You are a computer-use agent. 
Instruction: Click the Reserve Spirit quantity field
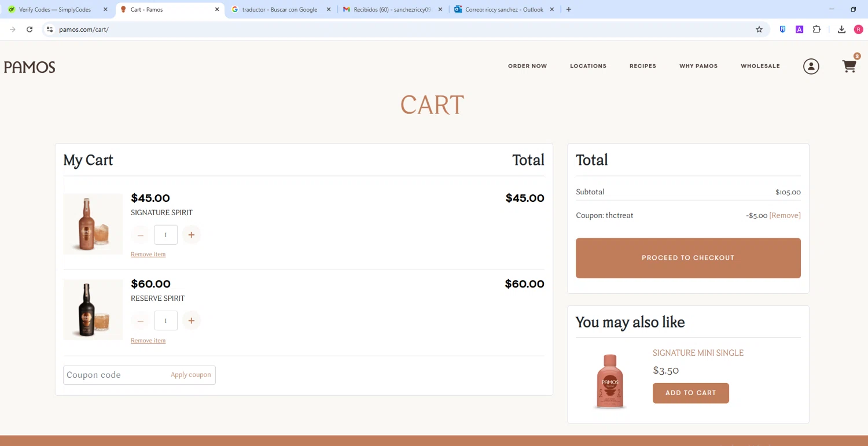click(166, 320)
